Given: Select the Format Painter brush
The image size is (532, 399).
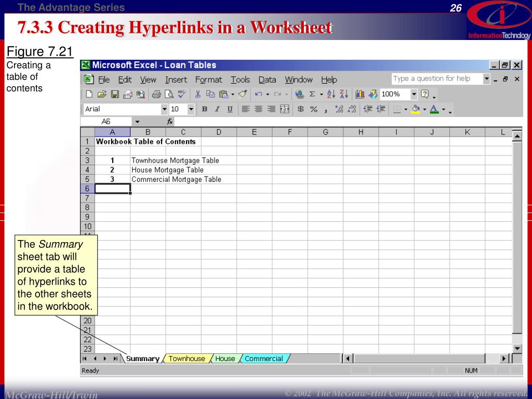Looking at the screenshot, I should coord(243,94).
